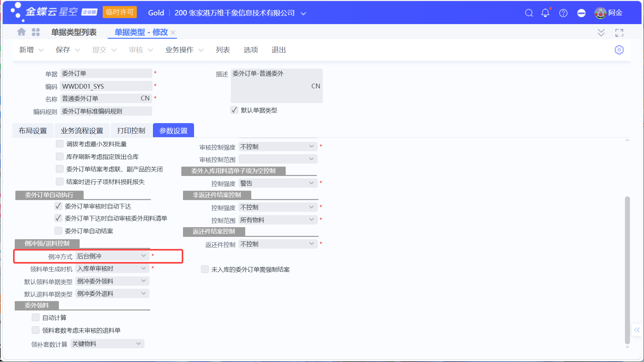Viewport: 644px width, 362px height.
Task: Enable 领料套数考虑未审核的退料单 checkbox
Action: (x=35, y=330)
